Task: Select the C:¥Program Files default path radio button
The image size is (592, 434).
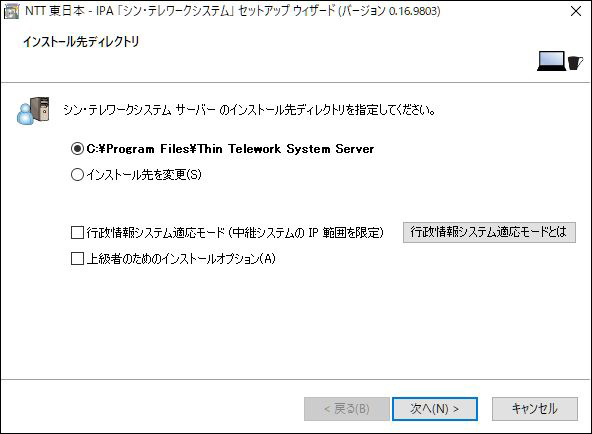Action: tap(77, 149)
